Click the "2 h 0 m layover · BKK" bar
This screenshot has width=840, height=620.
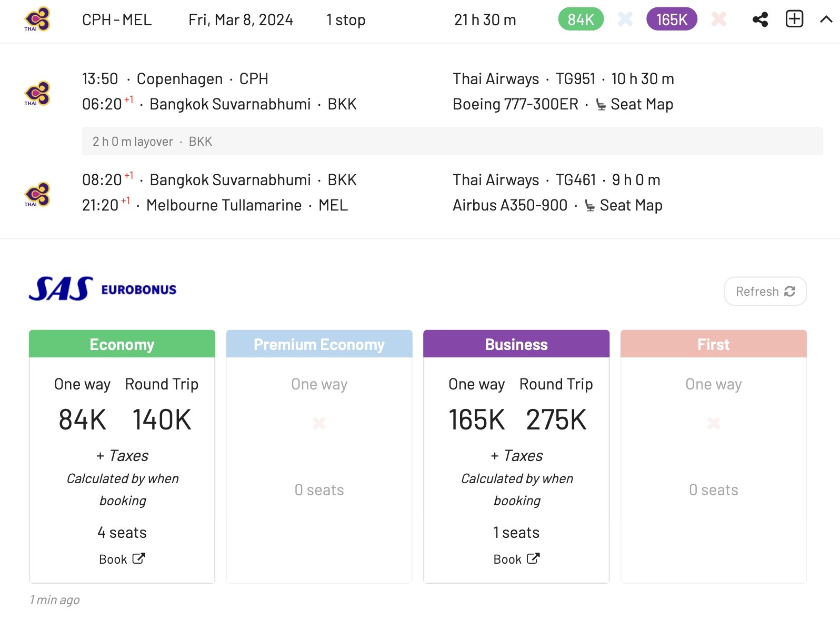452,141
